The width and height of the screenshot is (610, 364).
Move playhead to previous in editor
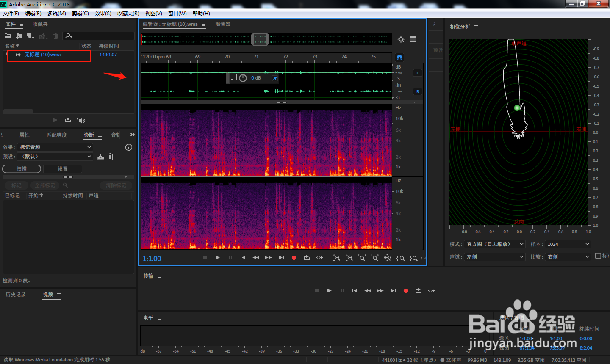(x=243, y=258)
